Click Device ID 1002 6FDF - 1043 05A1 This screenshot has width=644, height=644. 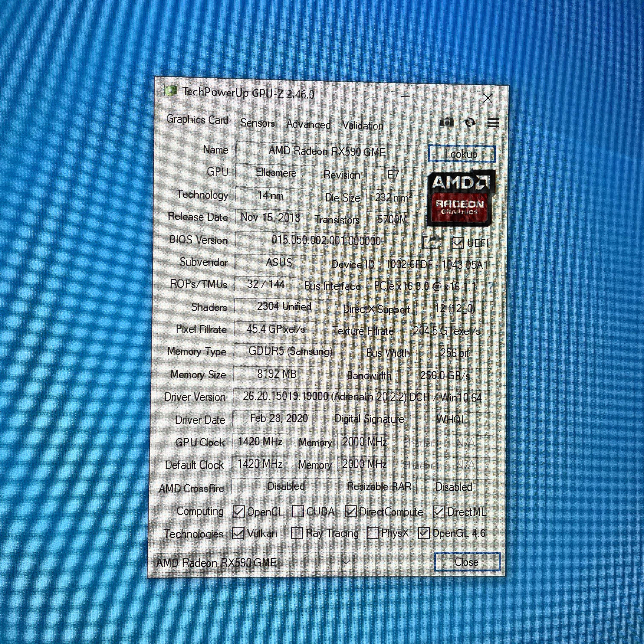tap(437, 265)
